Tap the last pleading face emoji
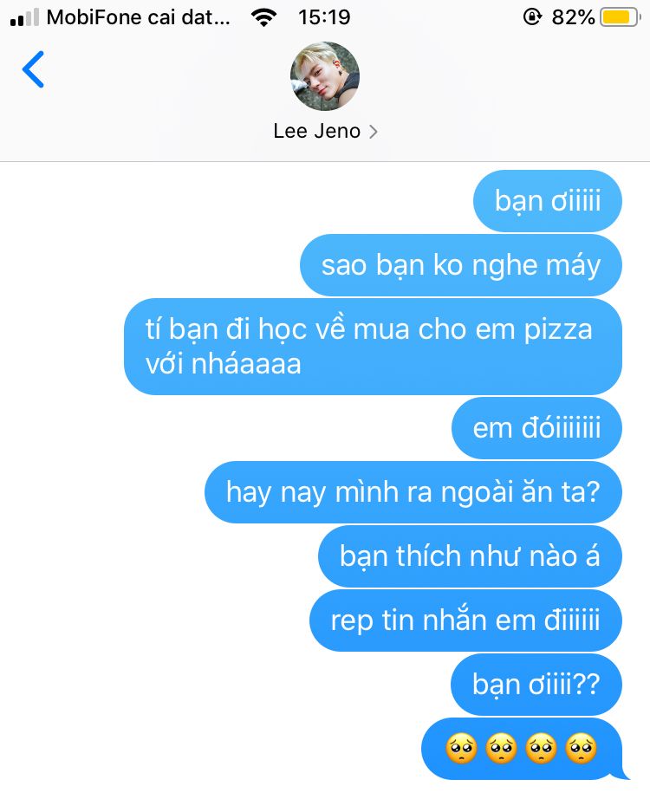The height and width of the screenshot is (812, 650). pyautogui.click(x=582, y=749)
